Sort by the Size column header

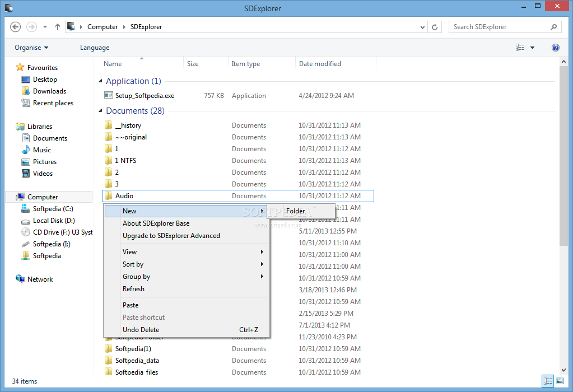[x=193, y=64]
